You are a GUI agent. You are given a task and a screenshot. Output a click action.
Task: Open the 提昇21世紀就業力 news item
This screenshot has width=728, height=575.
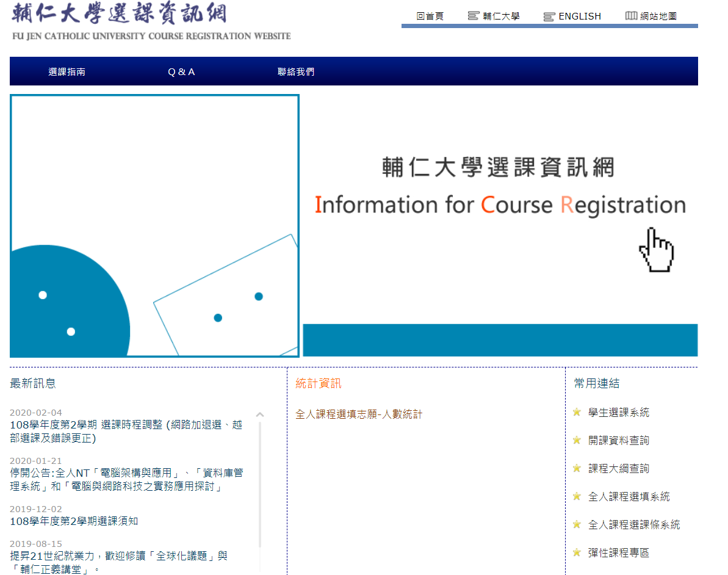[118, 562]
